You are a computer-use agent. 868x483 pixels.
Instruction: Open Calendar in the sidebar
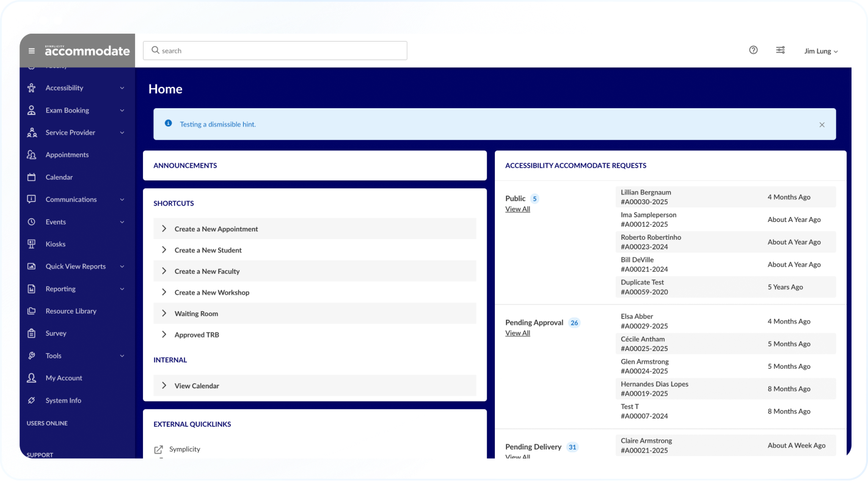click(59, 177)
